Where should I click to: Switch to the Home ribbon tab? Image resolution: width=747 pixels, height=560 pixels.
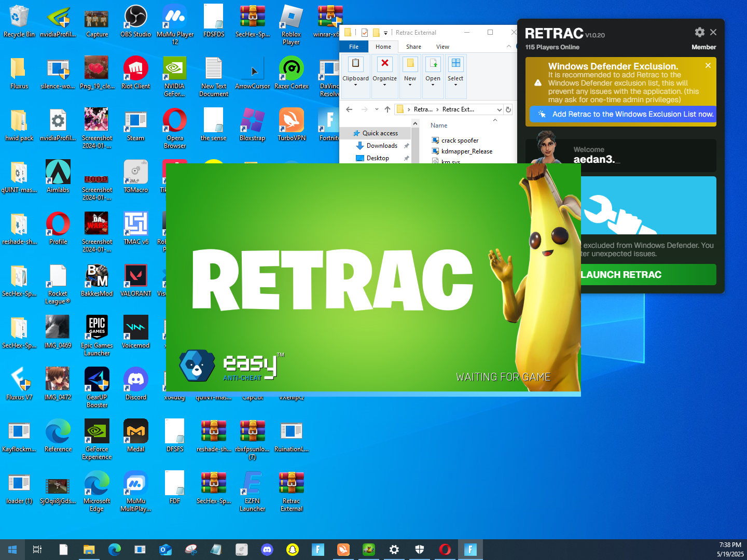(x=383, y=47)
